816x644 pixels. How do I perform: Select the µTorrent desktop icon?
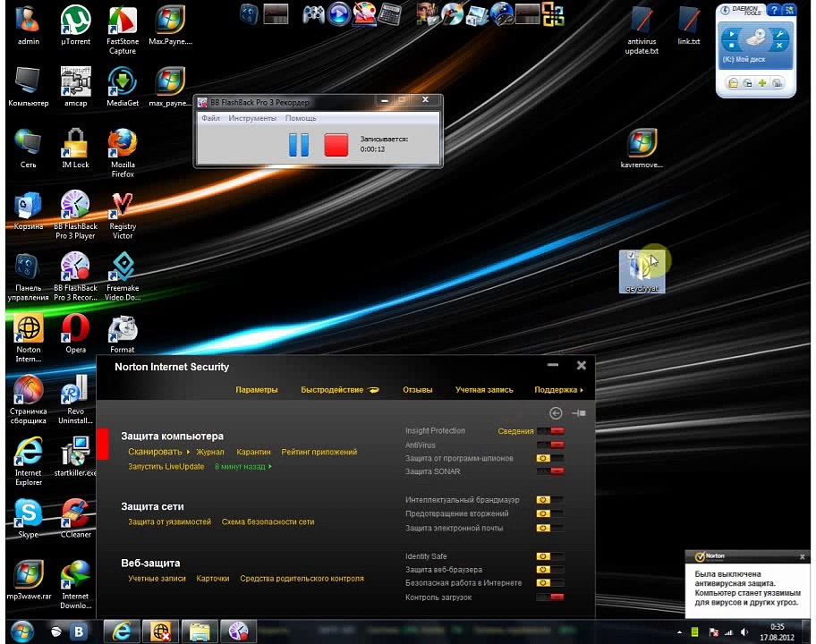[x=75, y=25]
